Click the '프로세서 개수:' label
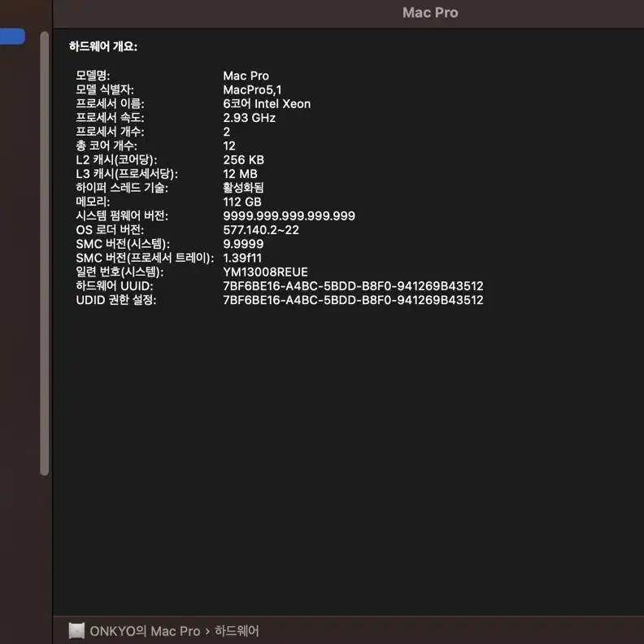Viewport: 644px width, 644px height. (x=110, y=132)
